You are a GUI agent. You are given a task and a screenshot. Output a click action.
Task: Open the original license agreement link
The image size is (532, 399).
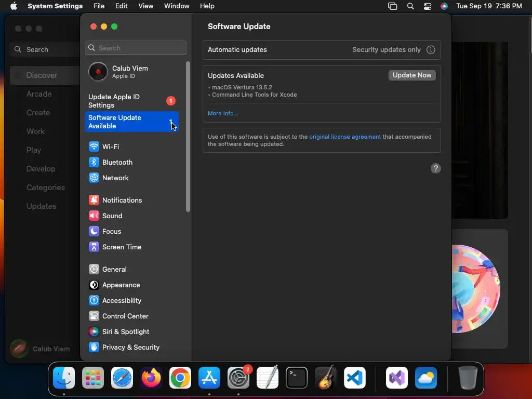pos(345,137)
